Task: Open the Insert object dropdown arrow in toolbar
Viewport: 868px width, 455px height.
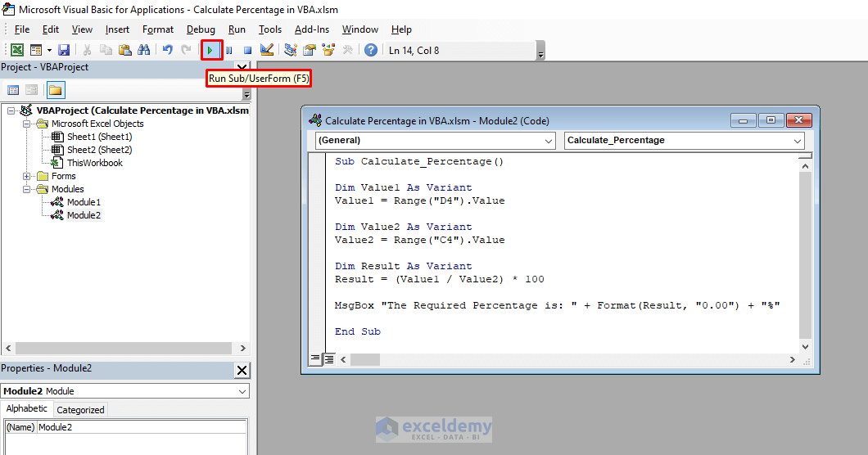Action: point(49,51)
